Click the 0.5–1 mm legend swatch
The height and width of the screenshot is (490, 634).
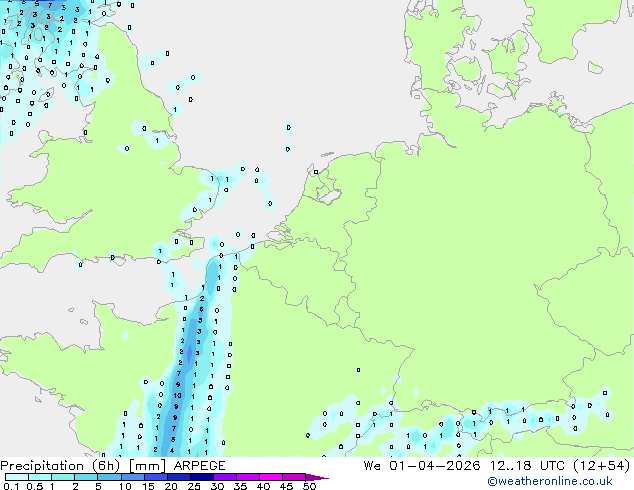tap(40, 477)
